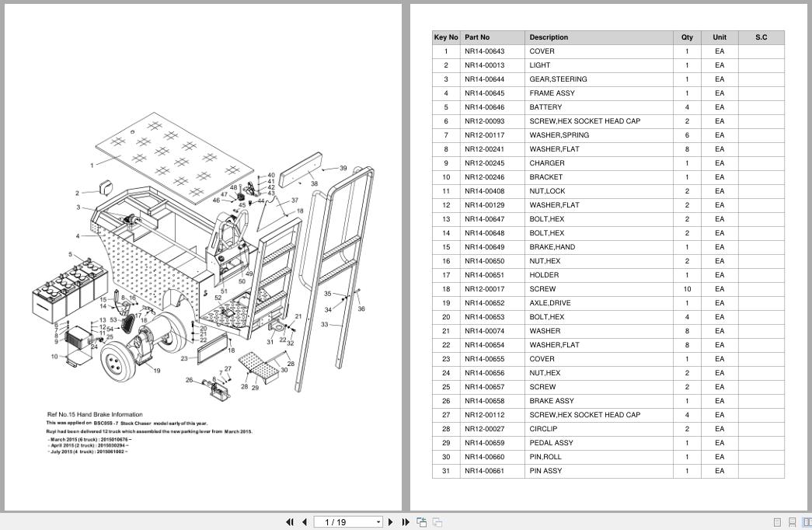Switch to continuous scrolling page view

pyautogui.click(x=792, y=522)
